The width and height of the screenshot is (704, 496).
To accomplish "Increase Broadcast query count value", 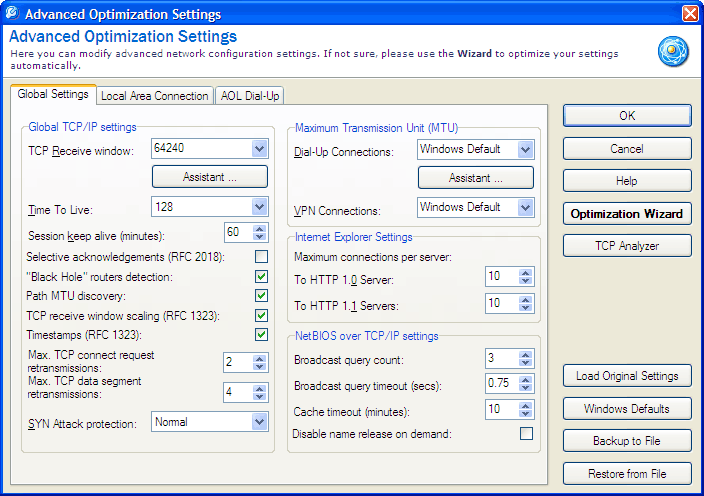I will coord(525,355).
